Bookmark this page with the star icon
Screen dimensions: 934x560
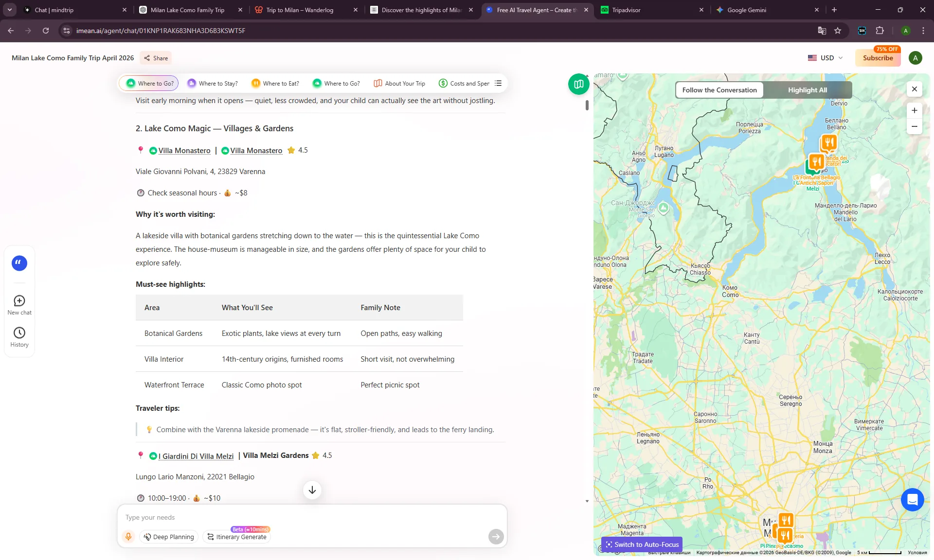tap(838, 31)
